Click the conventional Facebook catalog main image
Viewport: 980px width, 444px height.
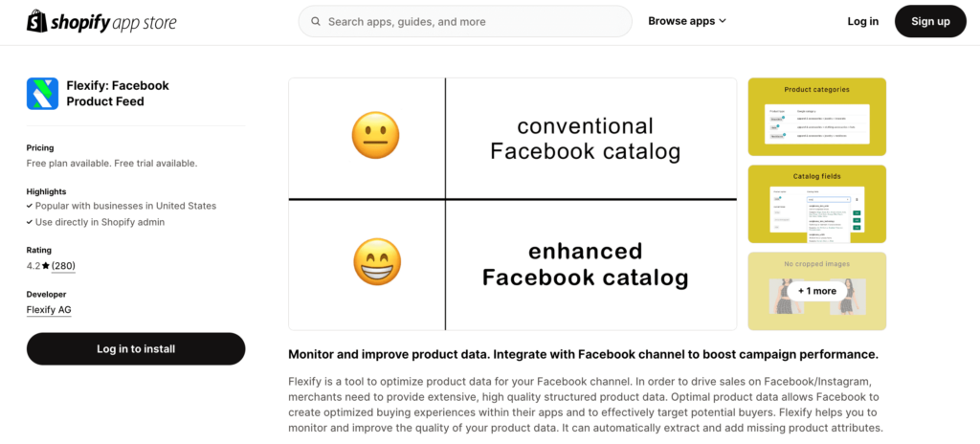pos(513,204)
